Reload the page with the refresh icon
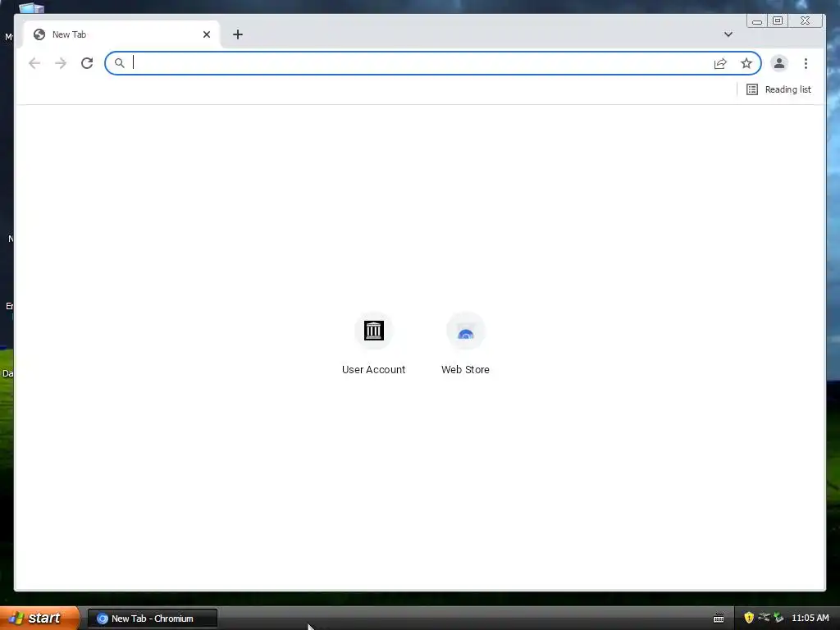Screen dimensions: 840x630 click(x=87, y=63)
